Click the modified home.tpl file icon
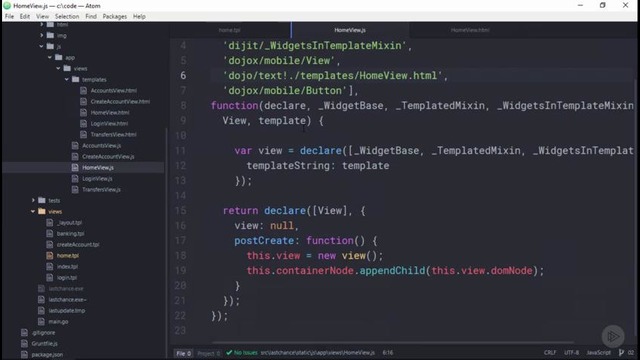 50,256
